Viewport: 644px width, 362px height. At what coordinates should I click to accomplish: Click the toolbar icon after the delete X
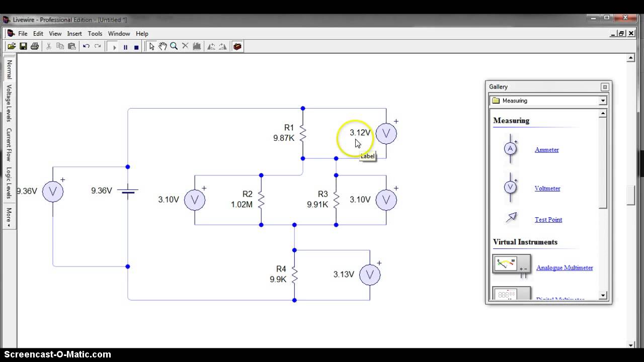(197, 46)
